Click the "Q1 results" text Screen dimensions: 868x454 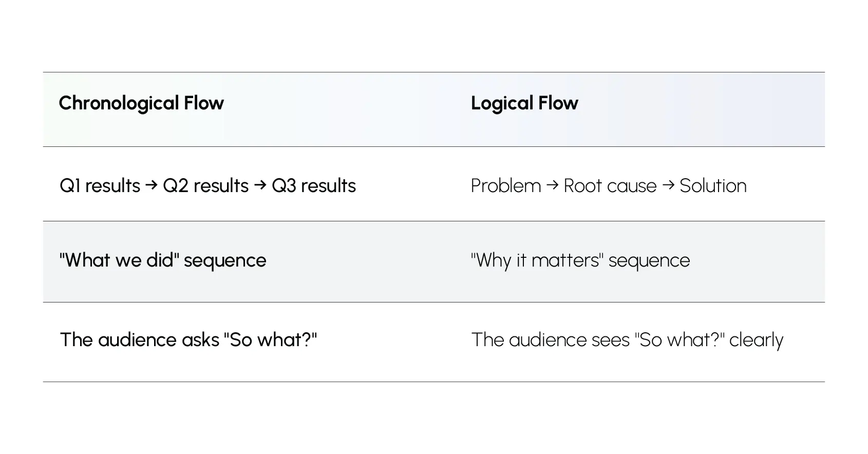click(x=100, y=186)
